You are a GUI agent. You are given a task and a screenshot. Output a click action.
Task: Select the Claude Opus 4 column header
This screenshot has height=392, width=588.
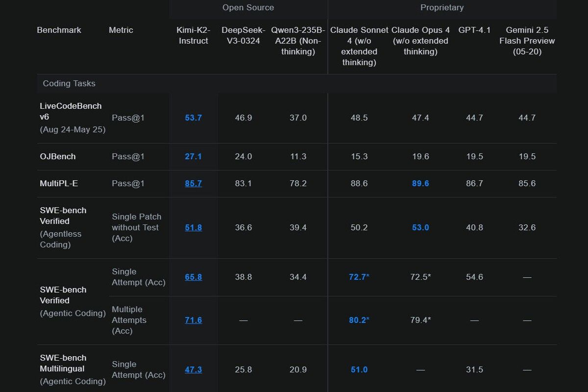(x=420, y=41)
